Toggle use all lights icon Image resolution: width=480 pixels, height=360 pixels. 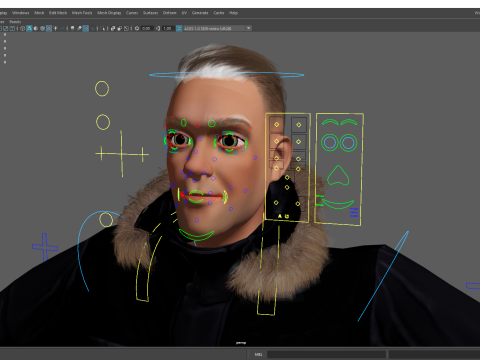(55, 28)
